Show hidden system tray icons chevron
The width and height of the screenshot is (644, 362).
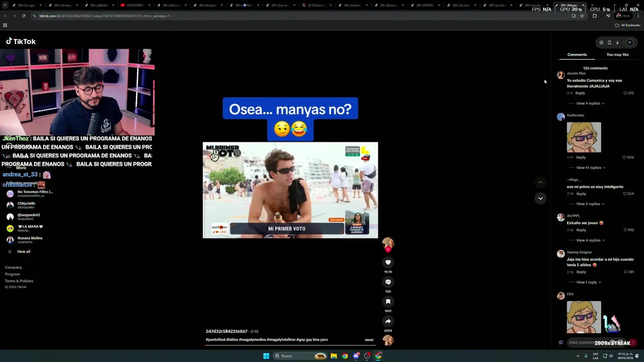[x=578, y=356]
